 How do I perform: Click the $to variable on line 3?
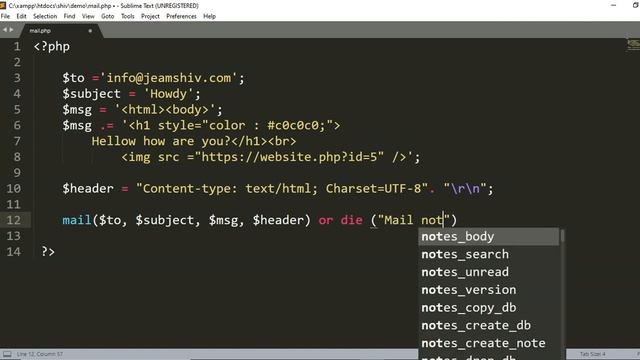click(73, 78)
